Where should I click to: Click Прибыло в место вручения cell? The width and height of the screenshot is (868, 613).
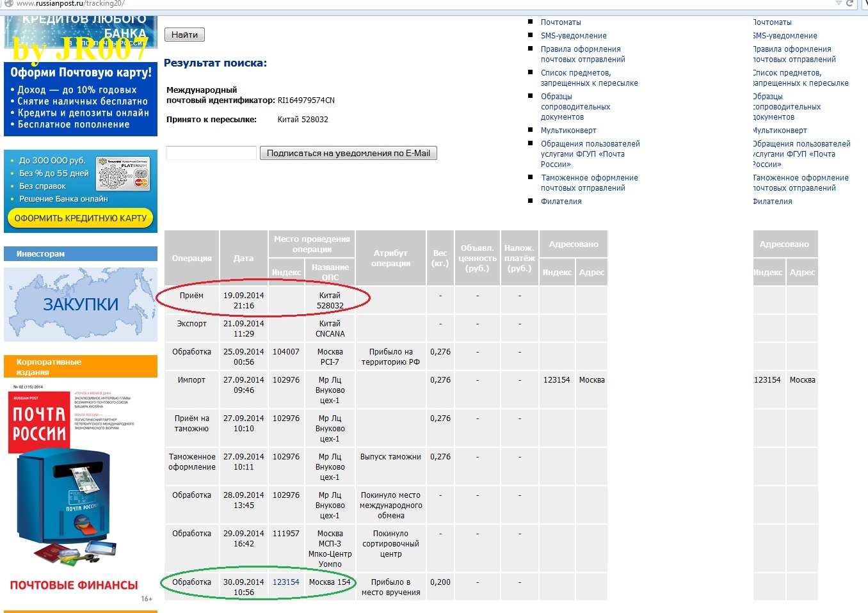390,587
